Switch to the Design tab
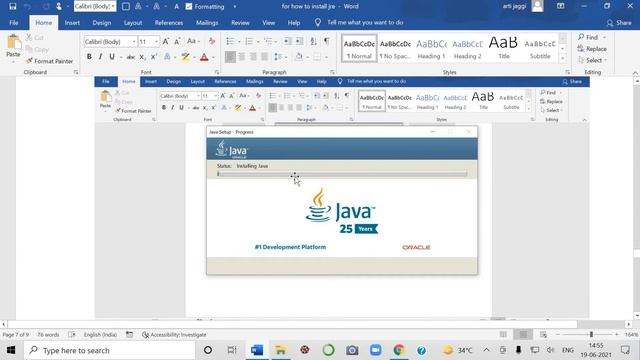 click(102, 23)
